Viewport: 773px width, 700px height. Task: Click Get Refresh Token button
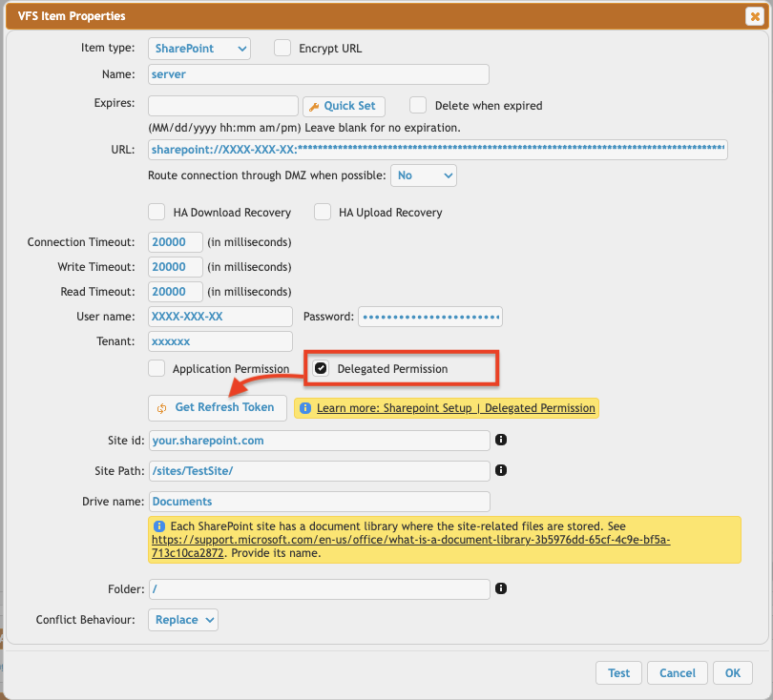click(x=218, y=408)
